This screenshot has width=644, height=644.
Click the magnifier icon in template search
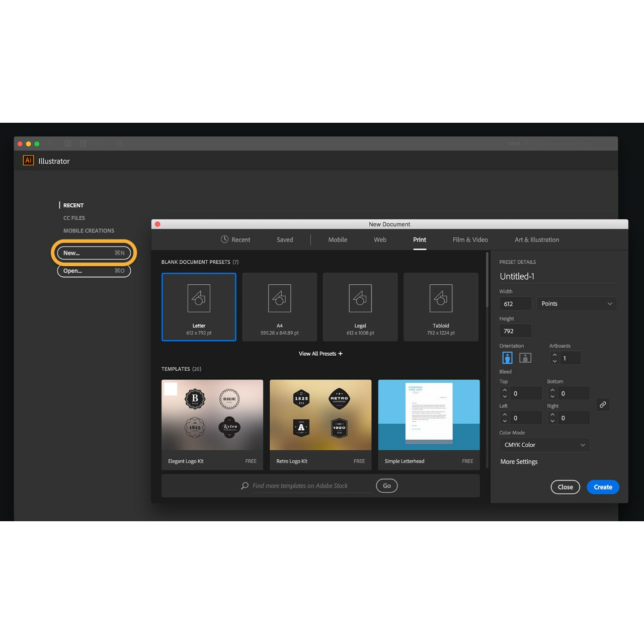(245, 486)
